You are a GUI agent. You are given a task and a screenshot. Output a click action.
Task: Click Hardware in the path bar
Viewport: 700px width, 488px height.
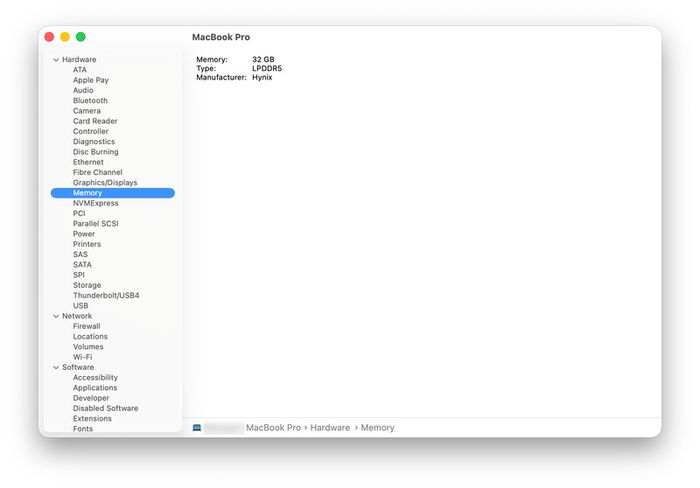click(x=330, y=428)
